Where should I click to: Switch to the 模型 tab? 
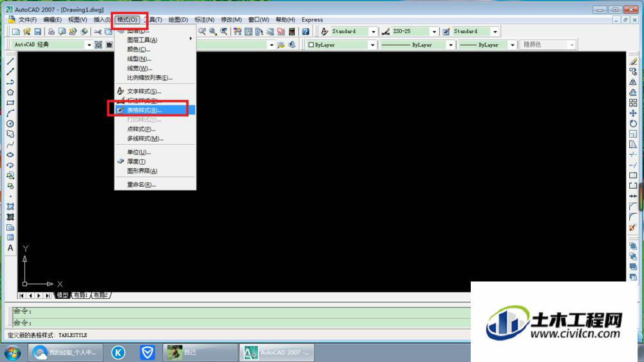62,295
